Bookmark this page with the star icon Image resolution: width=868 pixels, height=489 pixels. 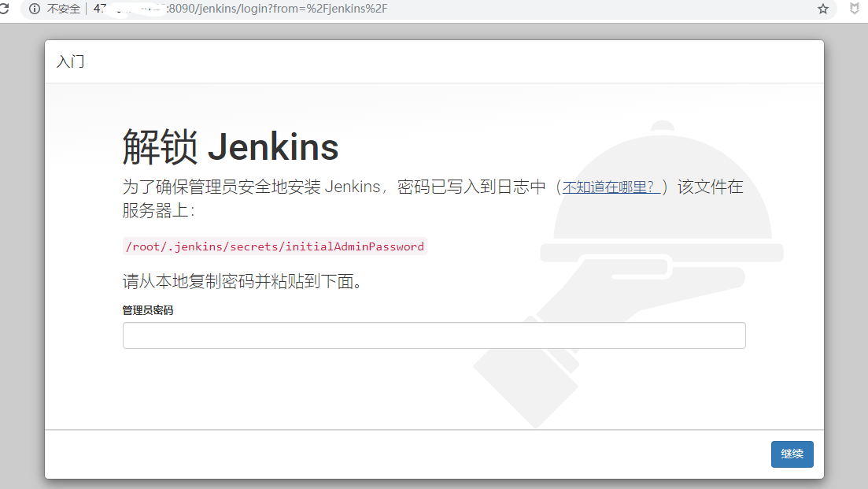pyautogui.click(x=823, y=9)
